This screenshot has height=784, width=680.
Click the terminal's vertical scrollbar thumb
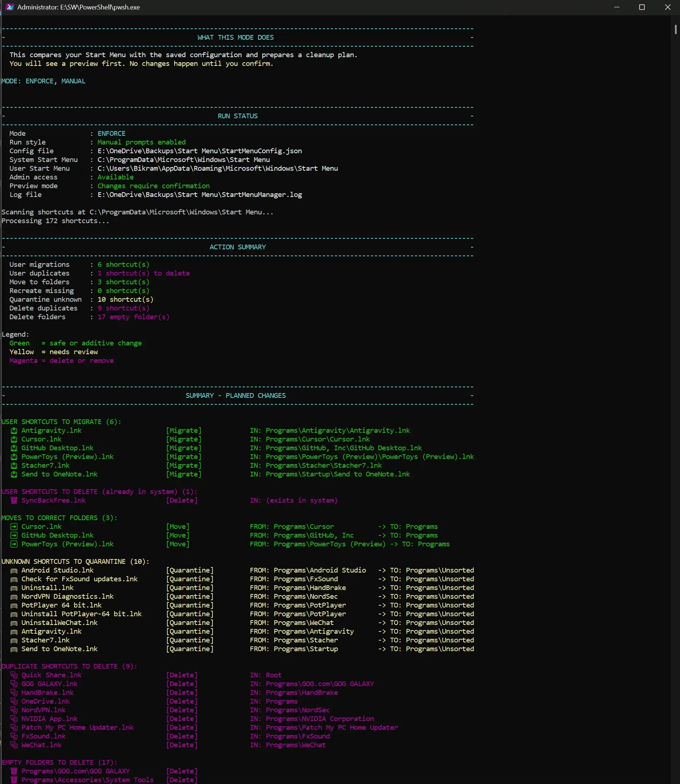[675, 29]
